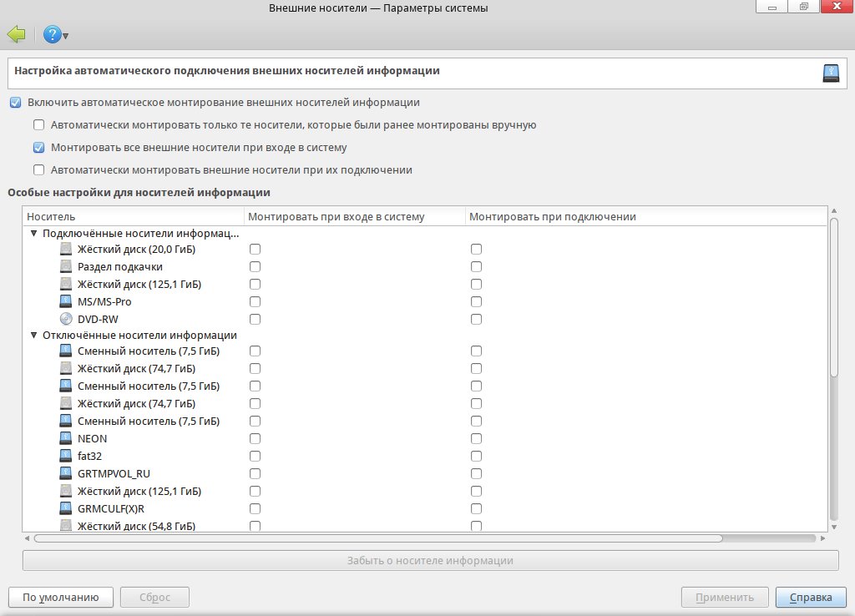
Task: Click the removable device icon in header
Action: pos(831,73)
